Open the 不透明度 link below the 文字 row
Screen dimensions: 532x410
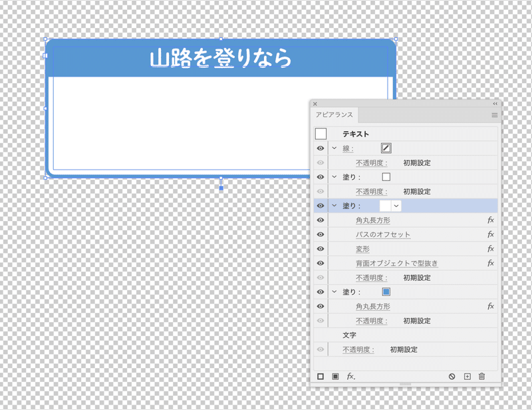pyautogui.click(x=358, y=349)
